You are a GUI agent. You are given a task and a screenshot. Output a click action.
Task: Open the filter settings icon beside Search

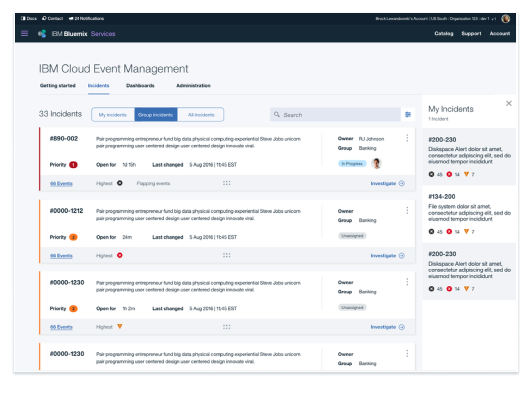pos(408,114)
